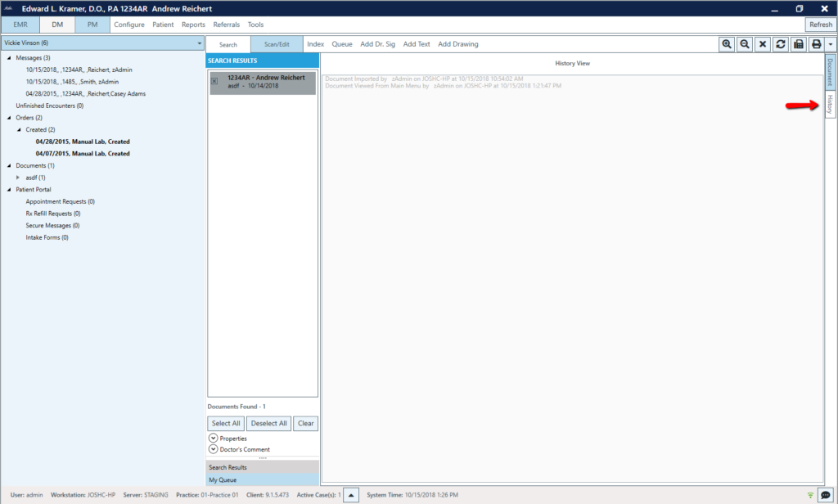Expand the Properties section

(214, 438)
